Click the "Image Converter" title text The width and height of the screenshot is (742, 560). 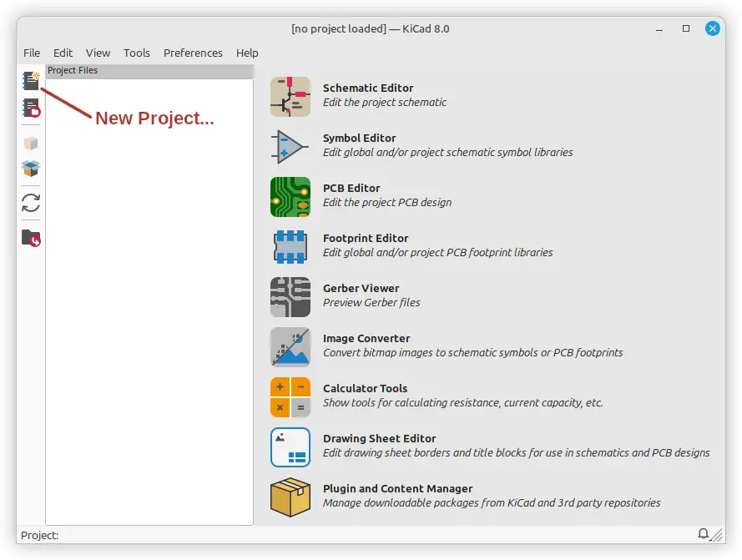(x=366, y=339)
